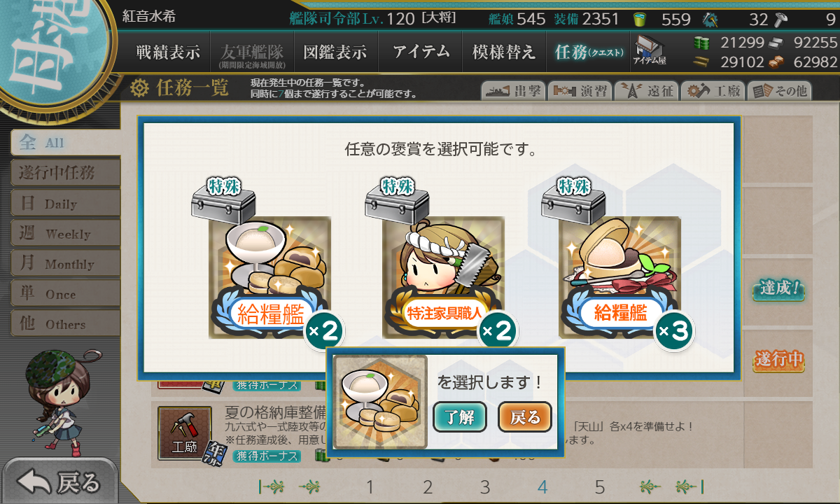840x504 pixels.
Task: Switch to the 出撃 quest filter tab
Action: (x=512, y=91)
